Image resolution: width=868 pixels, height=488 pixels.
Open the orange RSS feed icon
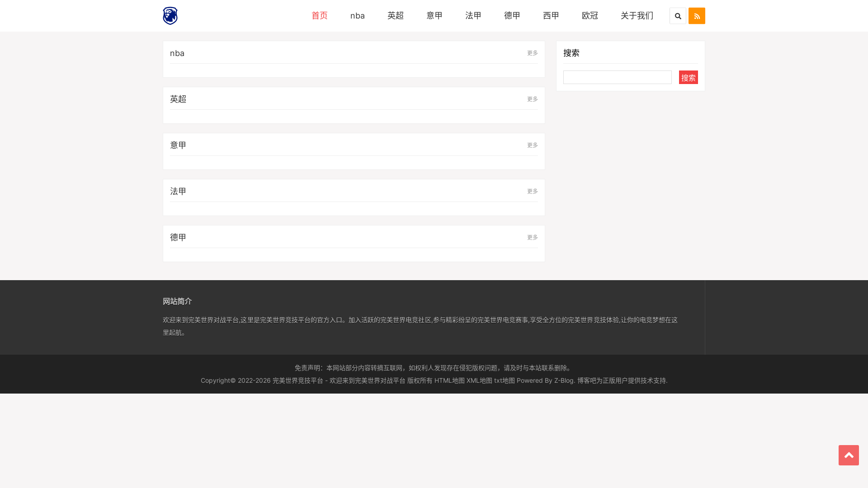pos(697,16)
